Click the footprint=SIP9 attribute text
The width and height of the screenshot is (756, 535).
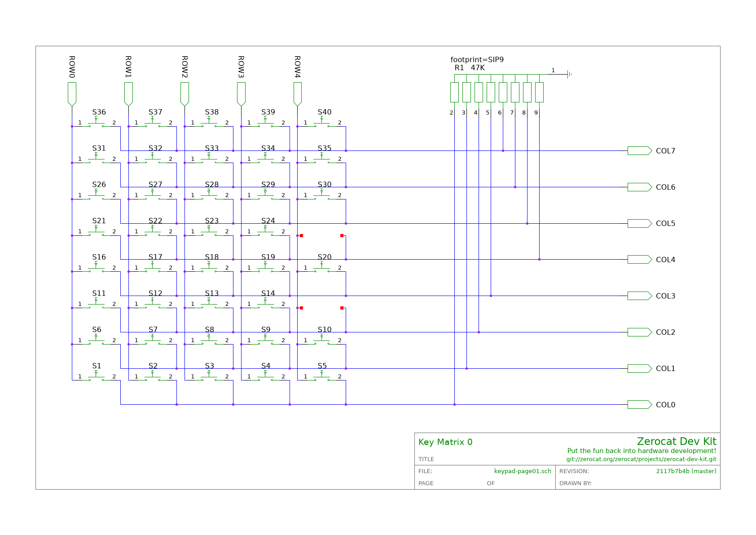pyautogui.click(x=477, y=60)
